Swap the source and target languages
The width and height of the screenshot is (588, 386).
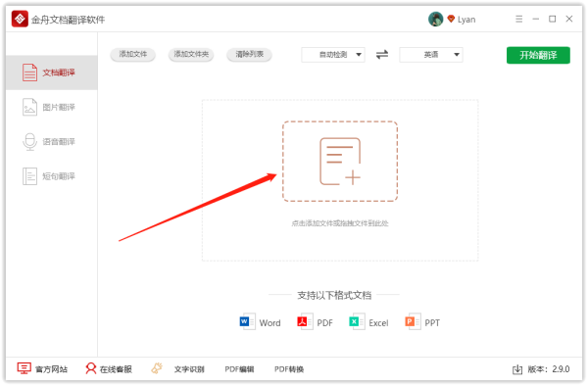(x=382, y=55)
